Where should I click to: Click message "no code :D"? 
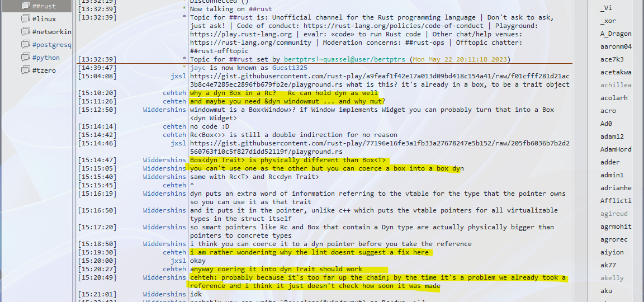[210, 126]
